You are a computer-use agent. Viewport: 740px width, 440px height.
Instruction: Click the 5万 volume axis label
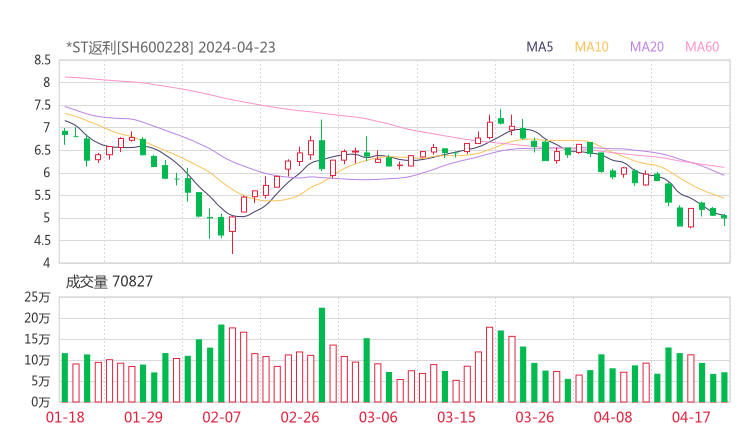(41, 381)
